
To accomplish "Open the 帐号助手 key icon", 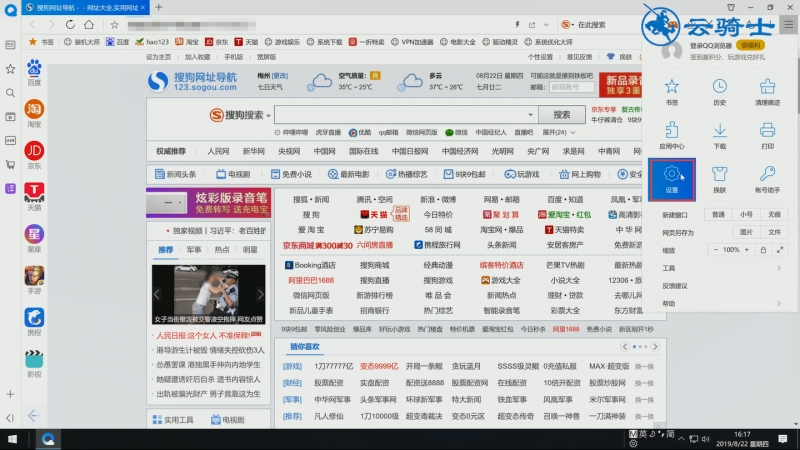I will 767,180.
